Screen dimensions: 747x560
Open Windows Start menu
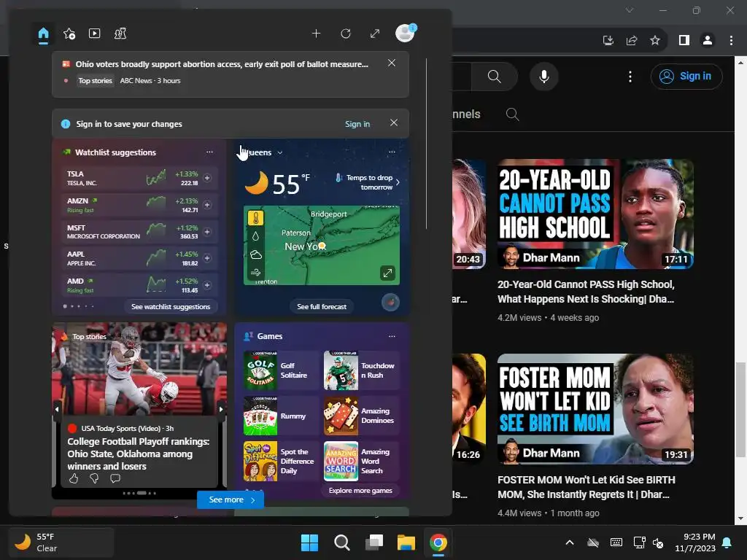tap(309, 542)
